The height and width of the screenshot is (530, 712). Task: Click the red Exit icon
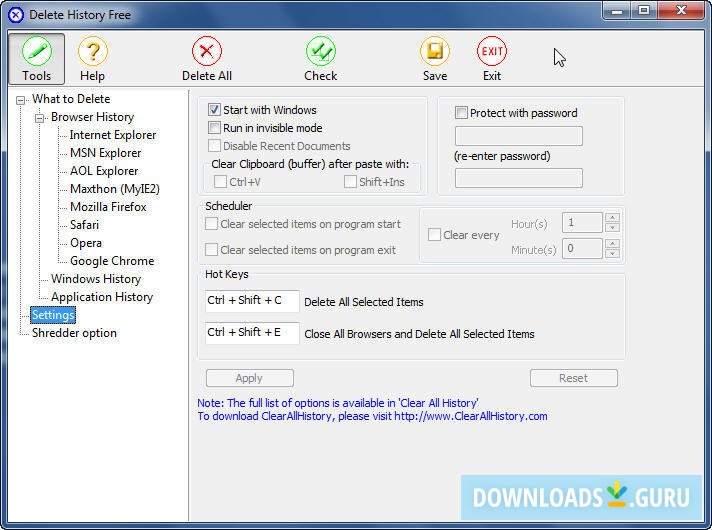[492, 51]
